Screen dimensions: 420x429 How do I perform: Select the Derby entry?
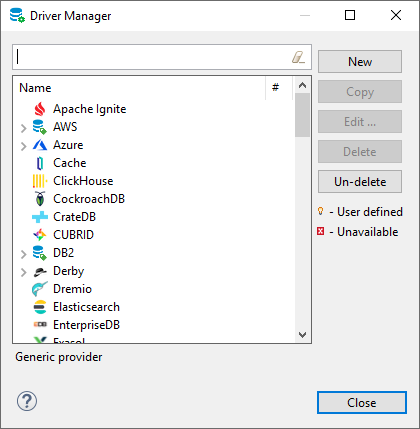68,271
